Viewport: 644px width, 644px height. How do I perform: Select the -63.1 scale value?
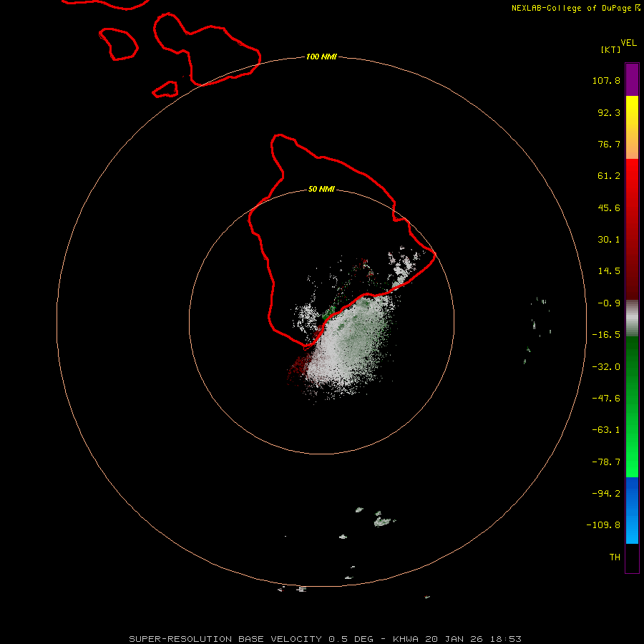(606, 430)
